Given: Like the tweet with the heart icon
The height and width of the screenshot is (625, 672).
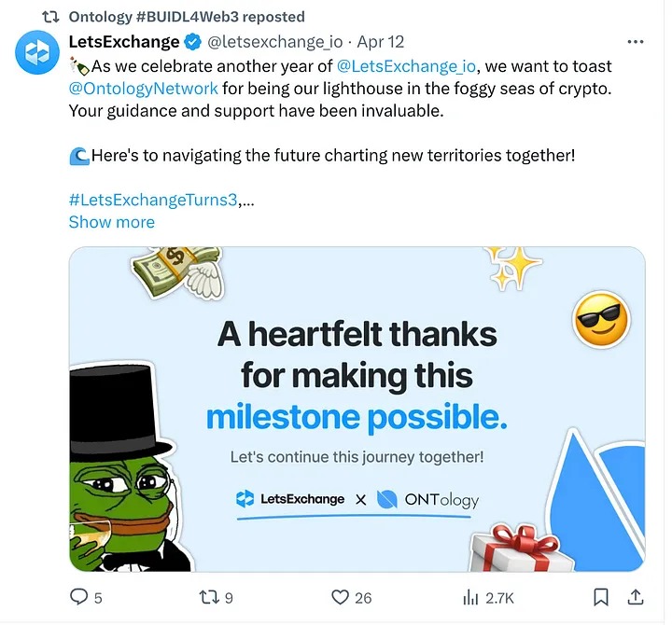Looking at the screenshot, I should point(341,597).
